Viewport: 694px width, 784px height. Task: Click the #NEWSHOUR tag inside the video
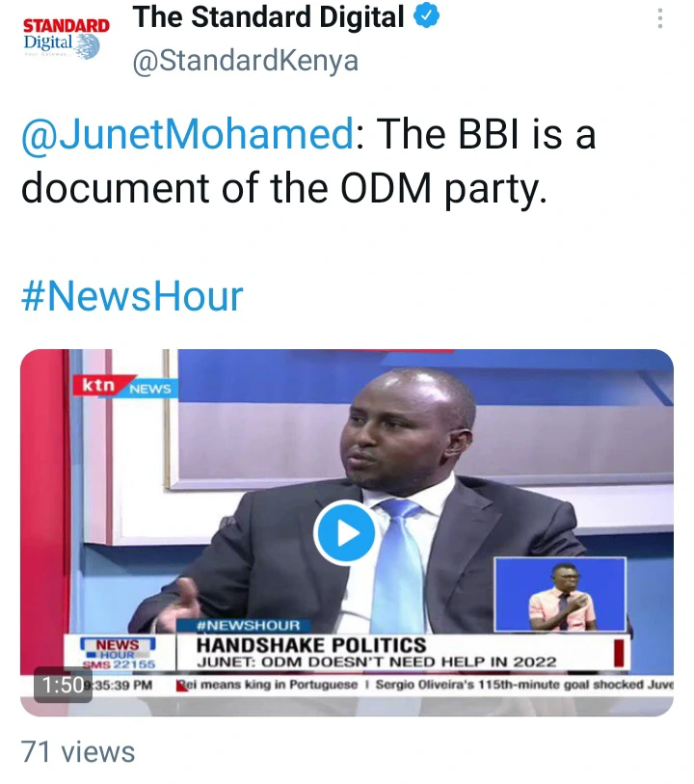(248, 626)
